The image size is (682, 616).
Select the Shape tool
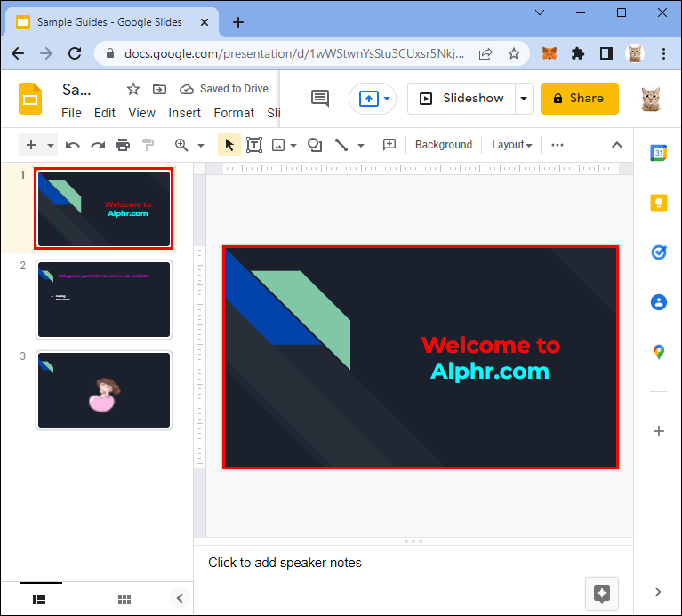[x=315, y=145]
